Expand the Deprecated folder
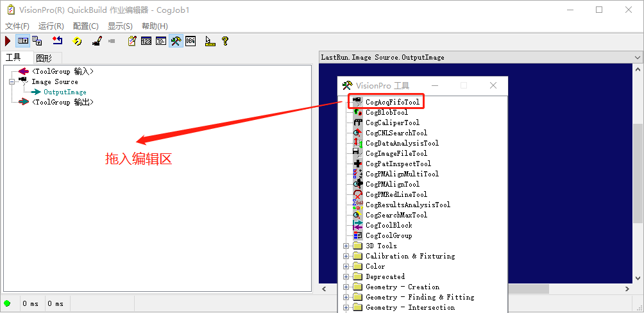Screen dimensions: 644x313 (x=346, y=276)
